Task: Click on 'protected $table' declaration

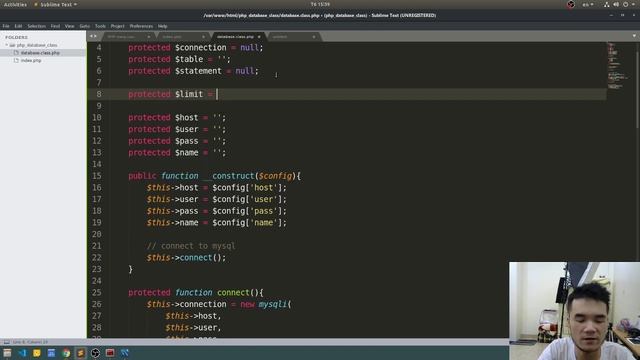Action: click(179, 59)
